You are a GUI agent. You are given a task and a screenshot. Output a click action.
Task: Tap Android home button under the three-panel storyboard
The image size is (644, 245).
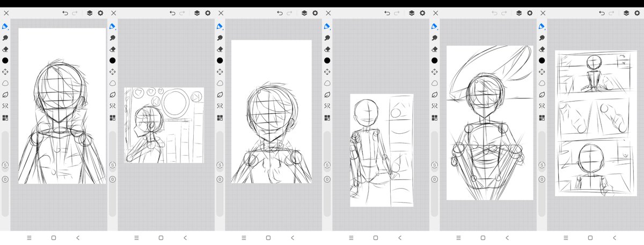click(590, 237)
